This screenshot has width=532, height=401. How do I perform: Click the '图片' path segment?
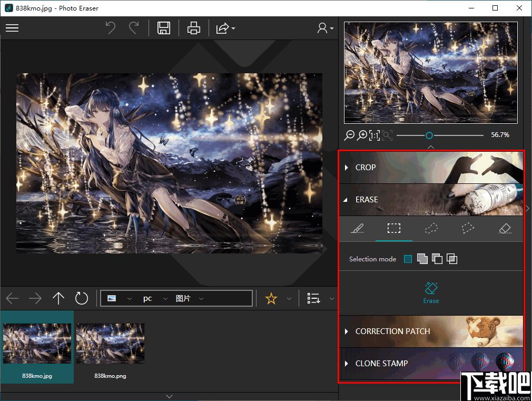[183, 298]
